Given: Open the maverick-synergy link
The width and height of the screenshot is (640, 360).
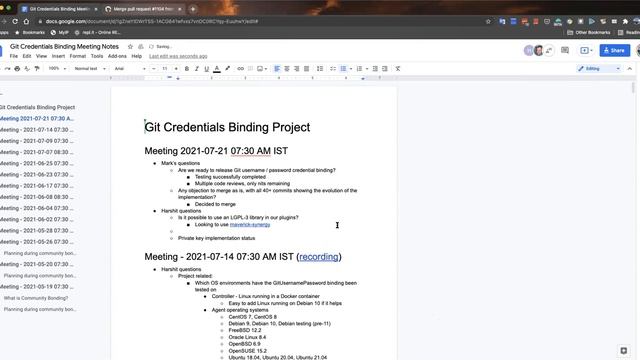Looking at the screenshot, I should (250, 224).
